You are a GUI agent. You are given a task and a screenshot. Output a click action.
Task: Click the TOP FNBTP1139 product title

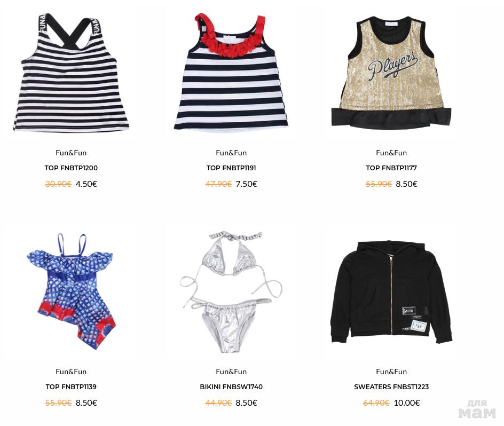(x=71, y=387)
